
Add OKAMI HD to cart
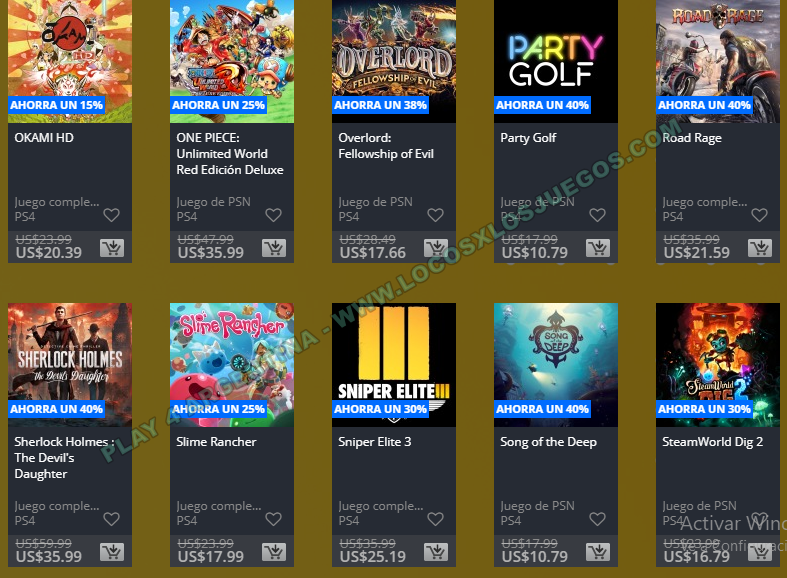(x=111, y=248)
